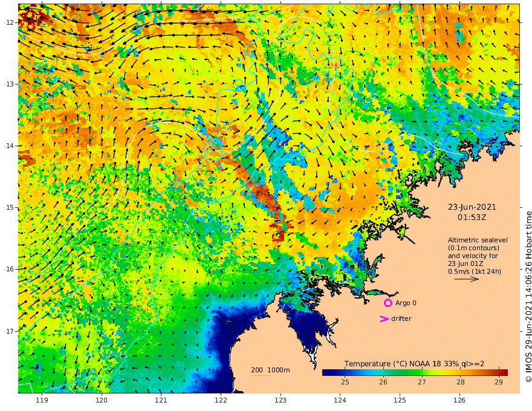Click longitude axis label 123
Viewport: 532px width, 411px height.
(x=281, y=400)
